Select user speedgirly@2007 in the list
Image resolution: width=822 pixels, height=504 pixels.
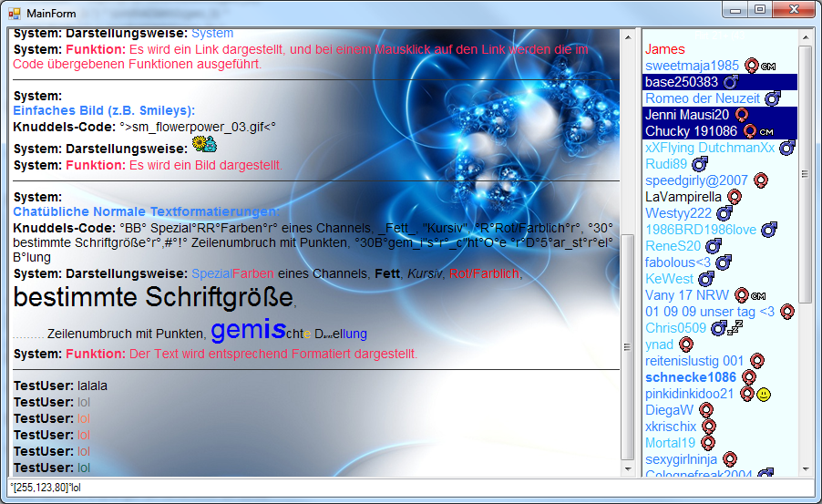click(x=695, y=180)
